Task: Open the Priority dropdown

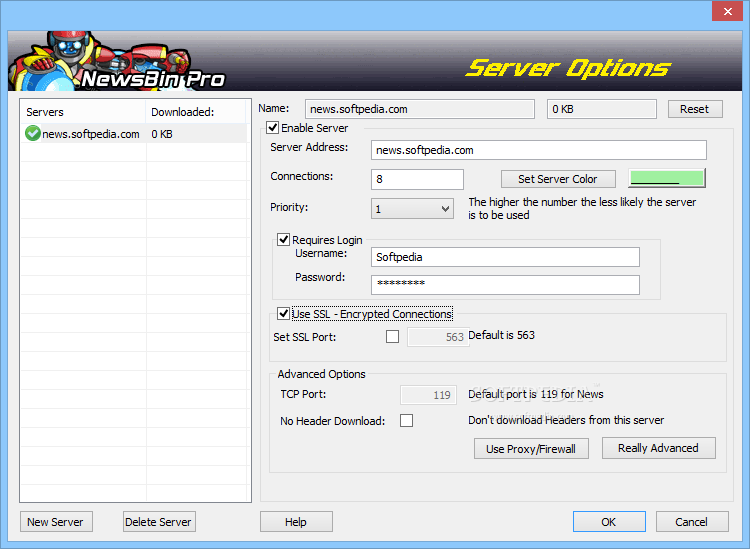Action: (x=412, y=209)
